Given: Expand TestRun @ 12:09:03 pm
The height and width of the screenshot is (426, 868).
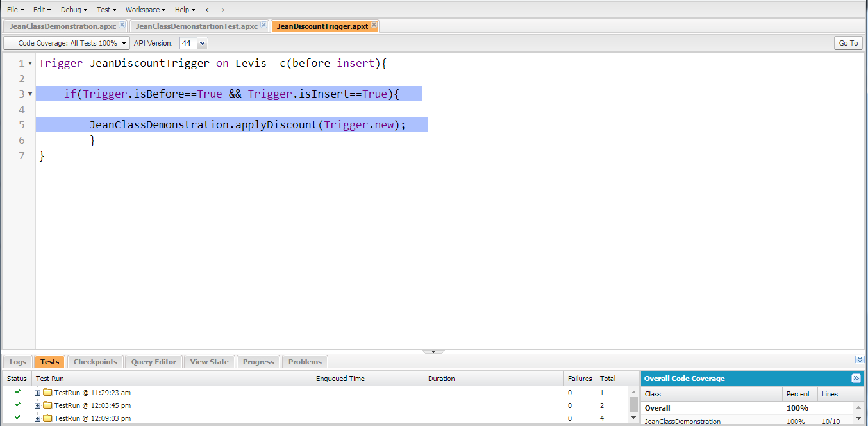Looking at the screenshot, I should click(x=37, y=418).
